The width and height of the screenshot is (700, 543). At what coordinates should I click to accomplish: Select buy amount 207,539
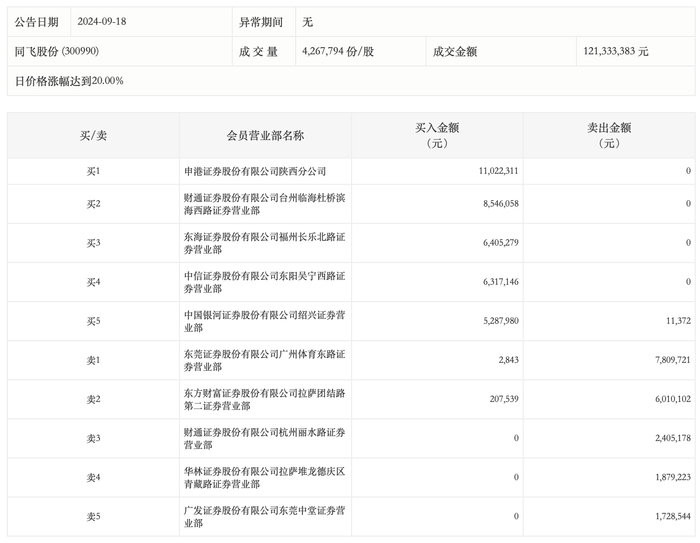pyautogui.click(x=504, y=399)
